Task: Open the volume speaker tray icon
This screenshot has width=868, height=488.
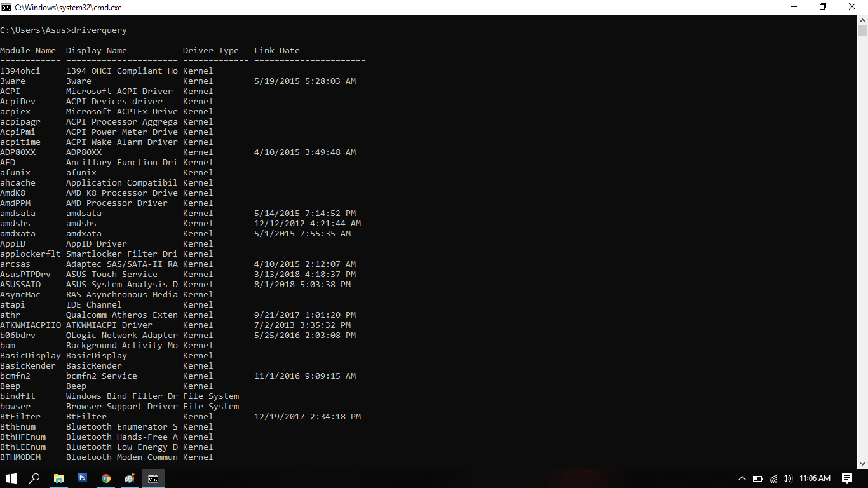Action: (788, 478)
